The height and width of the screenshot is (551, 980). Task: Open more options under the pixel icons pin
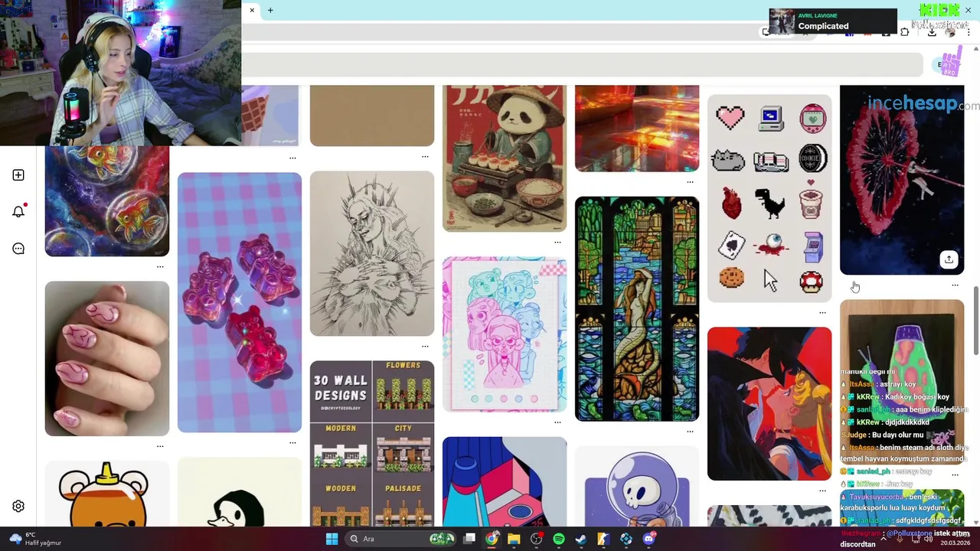[823, 312]
